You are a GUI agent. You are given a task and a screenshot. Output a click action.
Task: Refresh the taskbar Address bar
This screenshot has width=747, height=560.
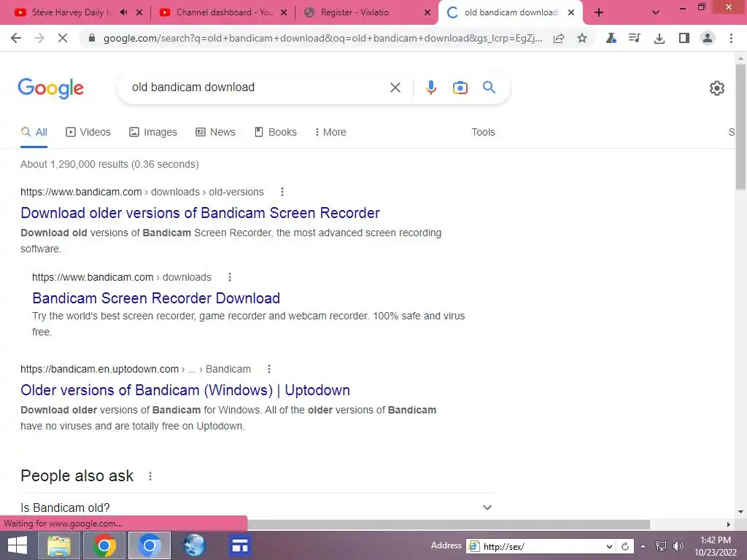625,546
